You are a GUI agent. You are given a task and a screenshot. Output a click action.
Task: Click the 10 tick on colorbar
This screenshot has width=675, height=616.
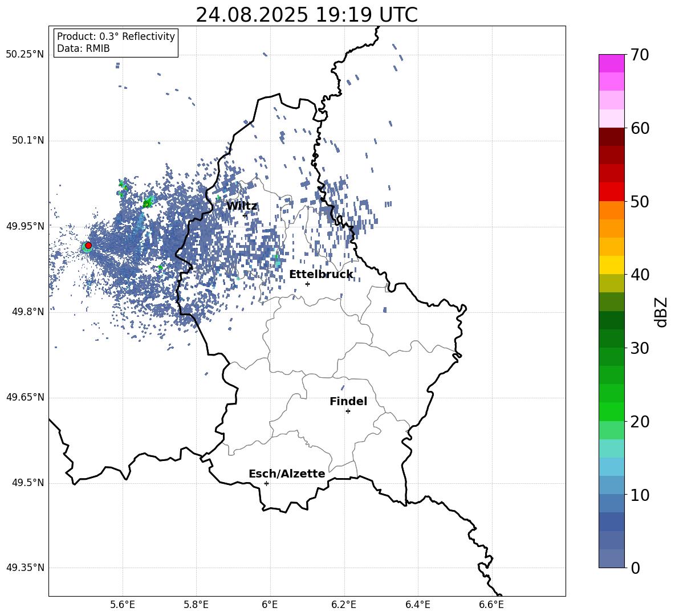tap(640, 495)
